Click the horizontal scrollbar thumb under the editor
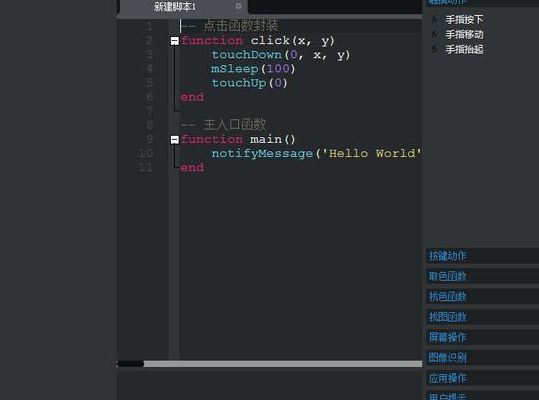This screenshot has height=400, width=539. [130, 364]
